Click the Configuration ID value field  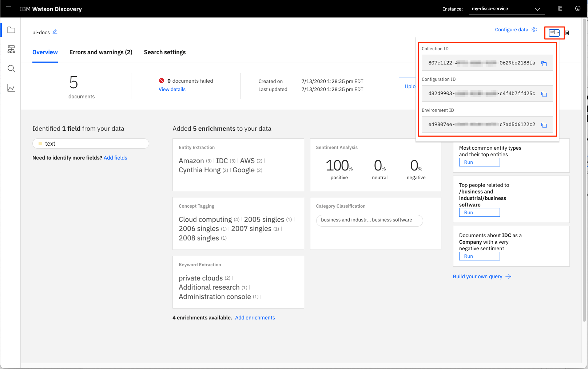tap(487, 93)
